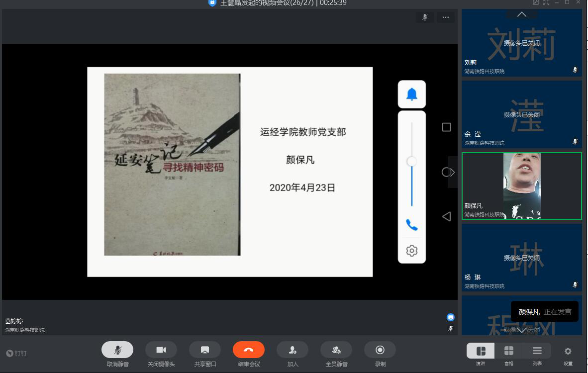588x373 pixels.
Task: Click the 葛婷婷 presenter name label
Action: coord(14,321)
